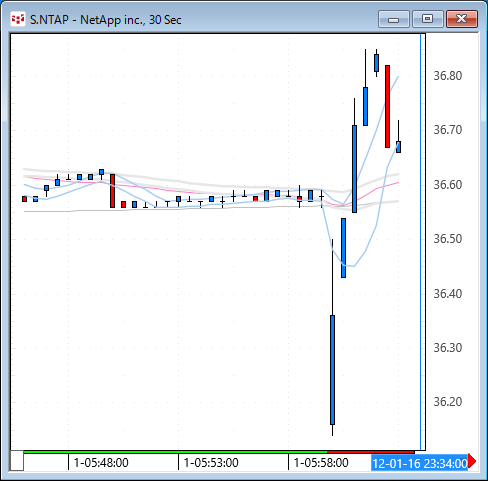This screenshot has height=481, width=488.
Task: Click the title text S.NTAP - NetApp inc., 30 Sec
Action: [x=106, y=20]
